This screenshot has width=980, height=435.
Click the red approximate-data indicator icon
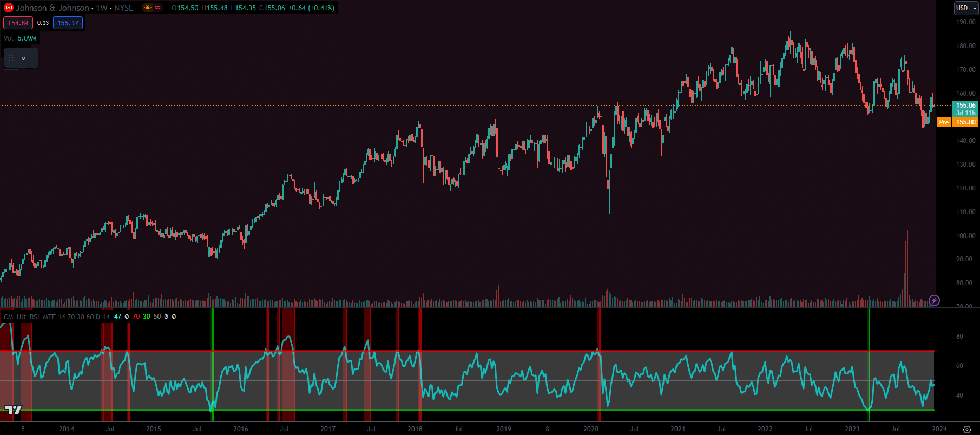pos(157,8)
